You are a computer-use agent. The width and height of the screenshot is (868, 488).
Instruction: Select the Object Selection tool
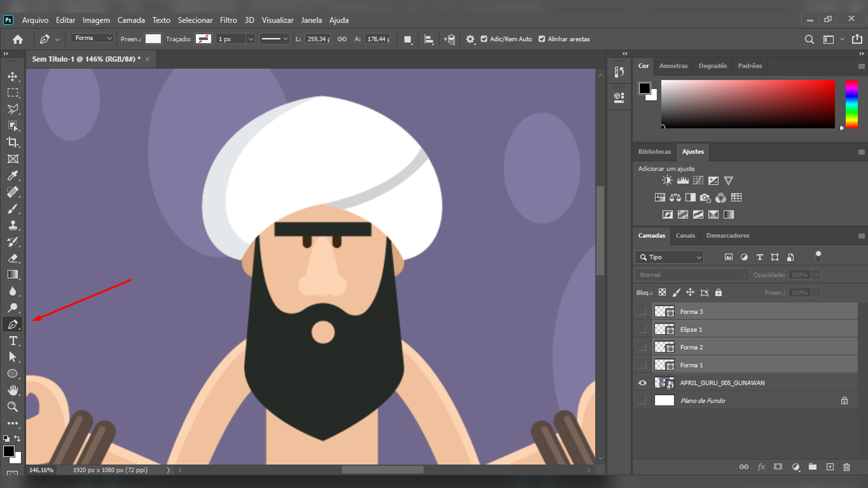point(13,126)
